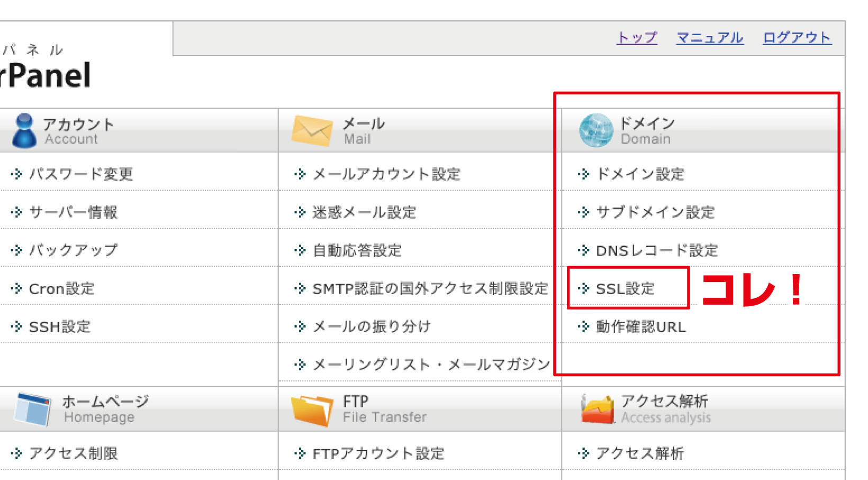This screenshot has height=480, width=868.
Task: Open サーバー情報 page
Action: pyautogui.click(x=73, y=212)
